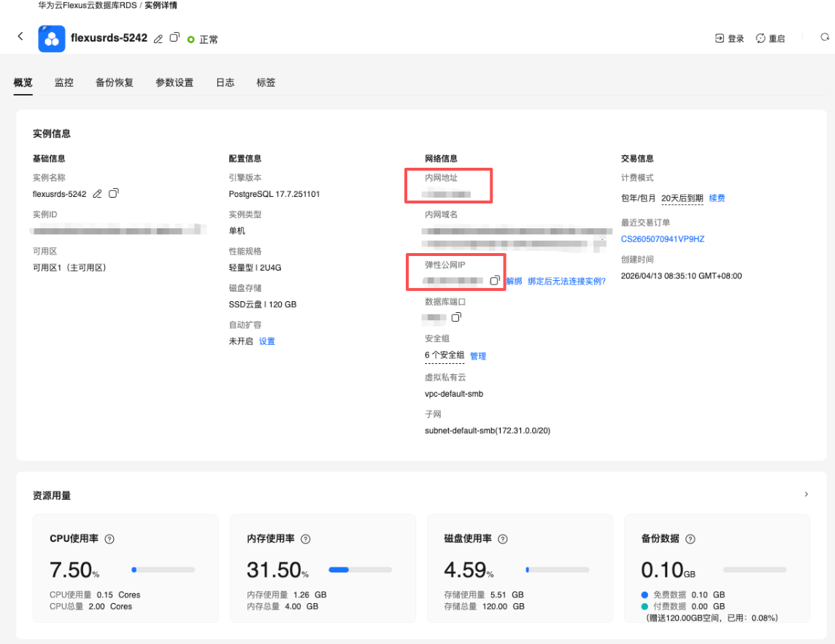This screenshot has width=835, height=644.
Task: Refresh page with top-right refresh icon
Action: (x=825, y=37)
